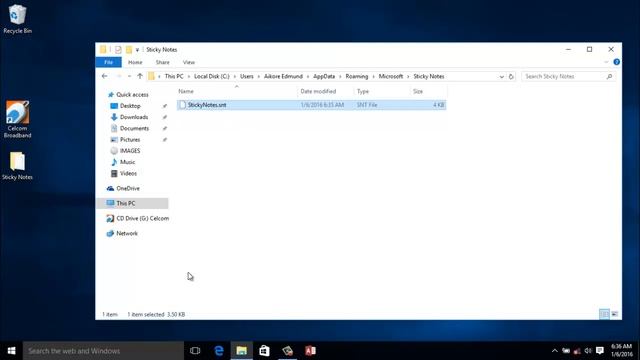Viewport: 640px width, 360px height.
Task: Click the New folder quick access toolbar icon
Action: tap(129, 49)
